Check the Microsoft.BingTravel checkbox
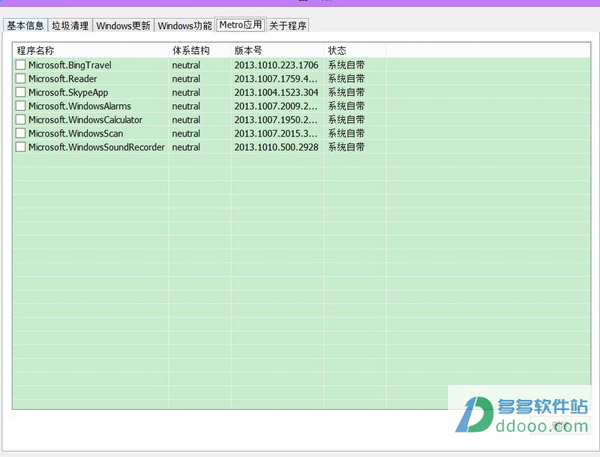 (x=21, y=65)
